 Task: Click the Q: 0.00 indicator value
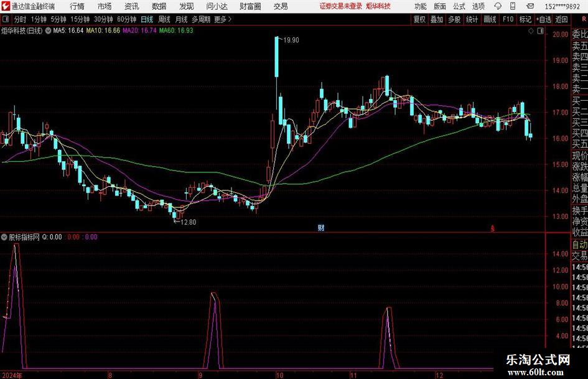[x=52, y=237]
